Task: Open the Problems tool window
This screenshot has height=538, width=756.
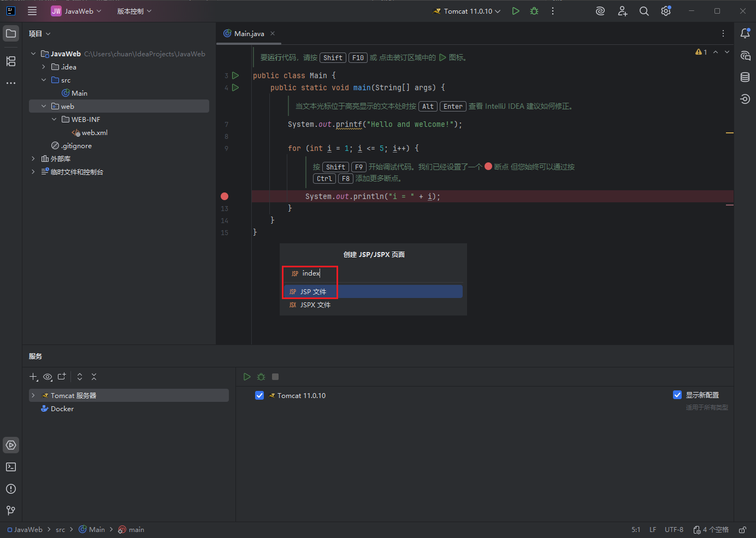Action: [x=11, y=489]
